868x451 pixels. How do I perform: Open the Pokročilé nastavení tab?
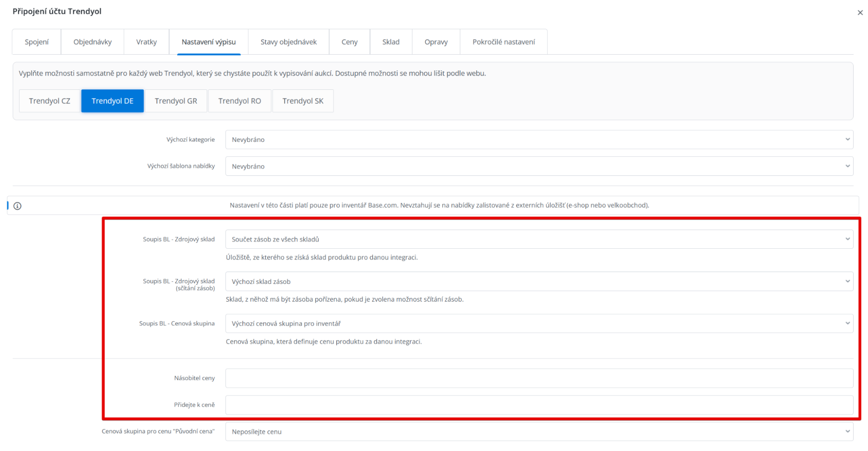pyautogui.click(x=504, y=42)
